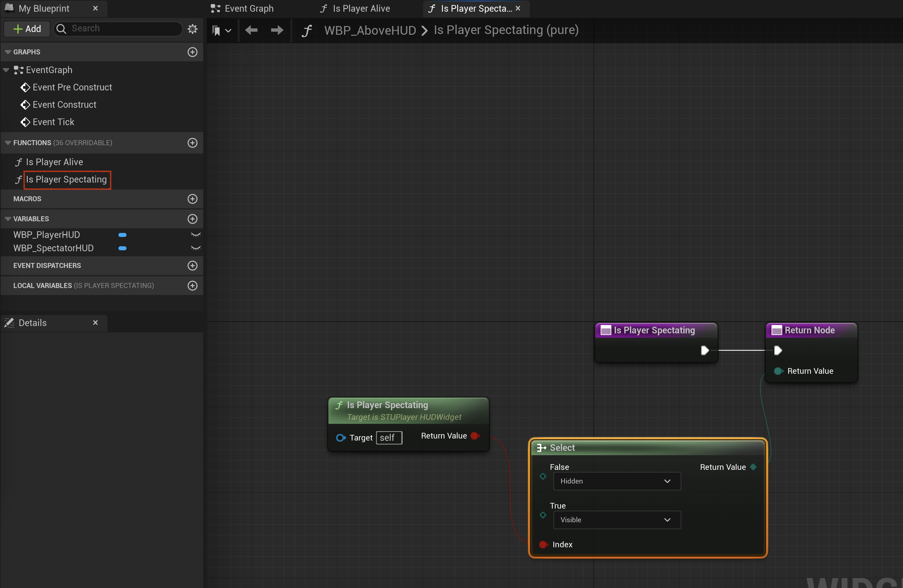Close the Is Player Specta... tab

[x=518, y=8]
